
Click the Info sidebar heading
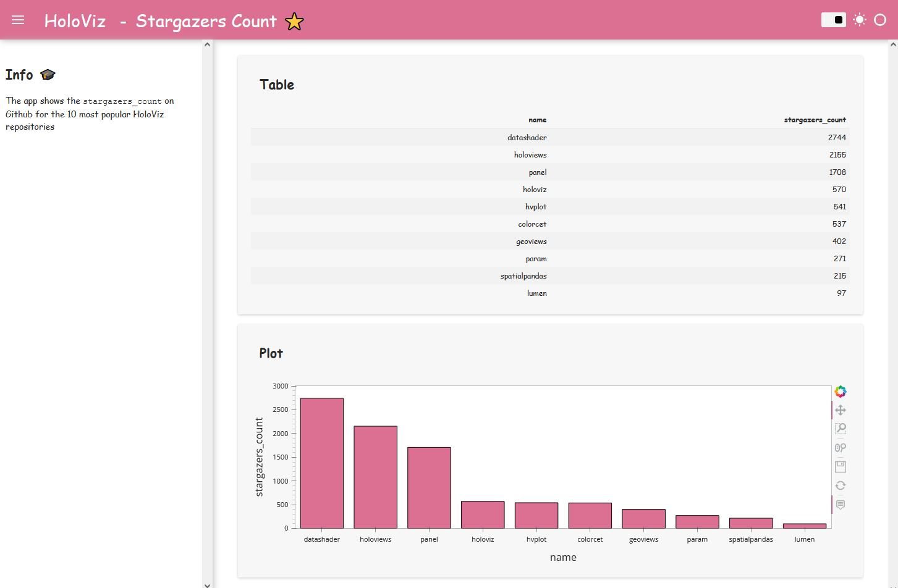coord(19,75)
